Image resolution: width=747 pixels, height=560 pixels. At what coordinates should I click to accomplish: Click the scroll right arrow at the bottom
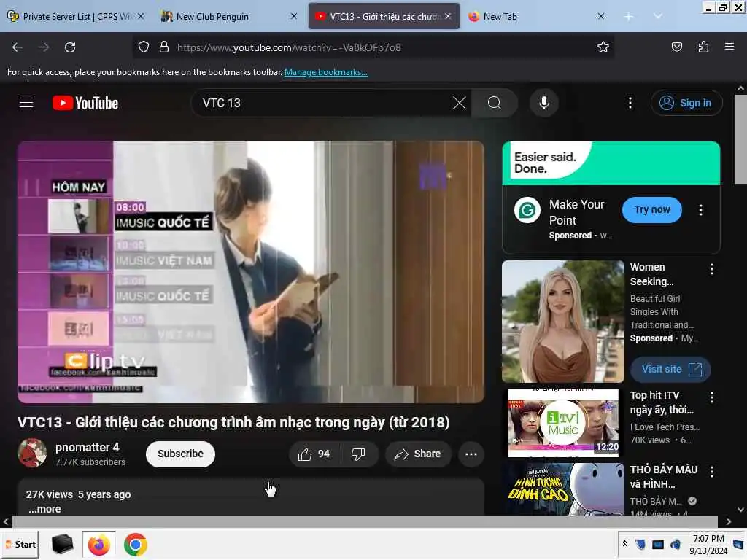point(729,521)
